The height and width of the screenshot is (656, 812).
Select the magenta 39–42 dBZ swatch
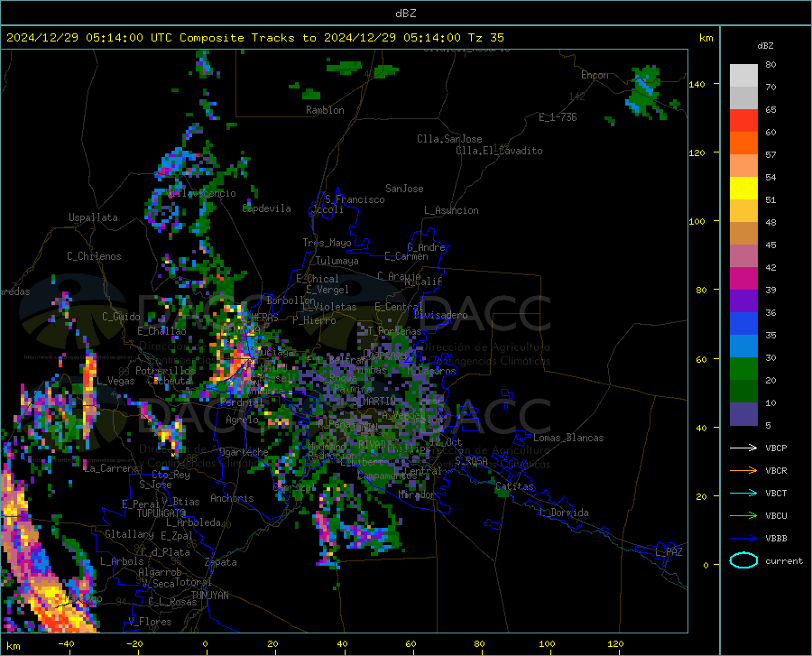pyautogui.click(x=743, y=279)
